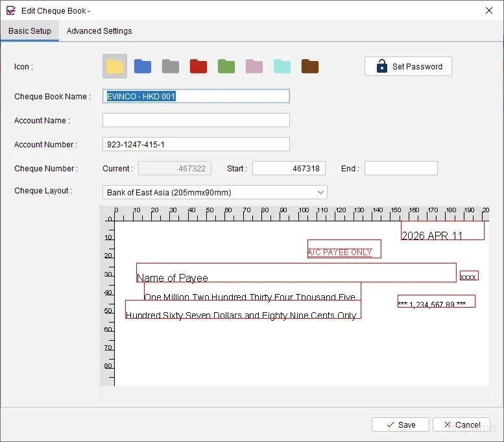Pick the pink folder icon
The image size is (504, 442).
point(254,66)
